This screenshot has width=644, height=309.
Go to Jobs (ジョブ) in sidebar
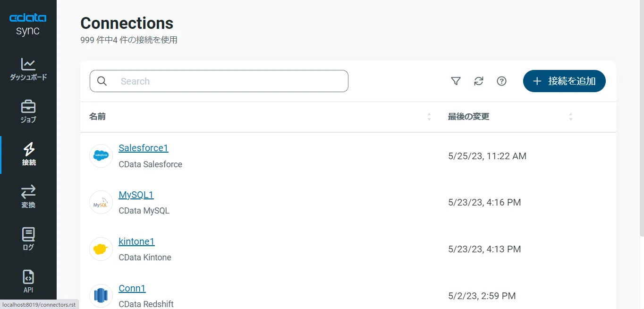[28, 112]
